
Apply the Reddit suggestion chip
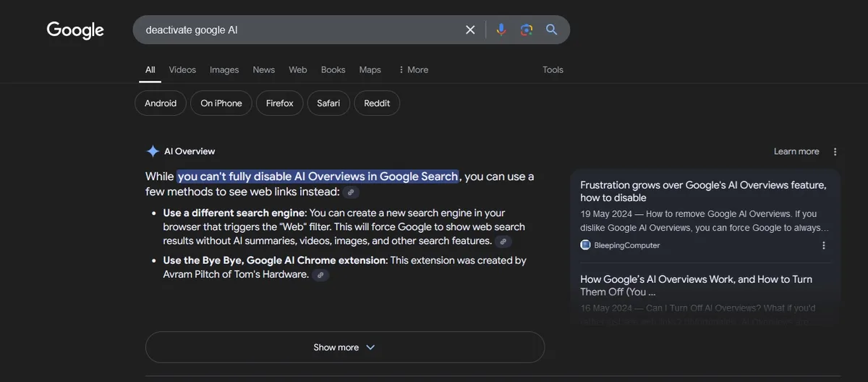(x=377, y=103)
